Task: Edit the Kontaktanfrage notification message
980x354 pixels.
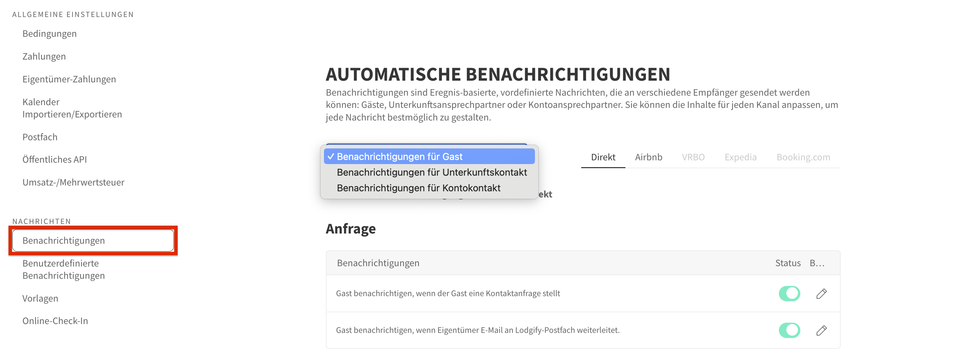Action: coord(821,293)
